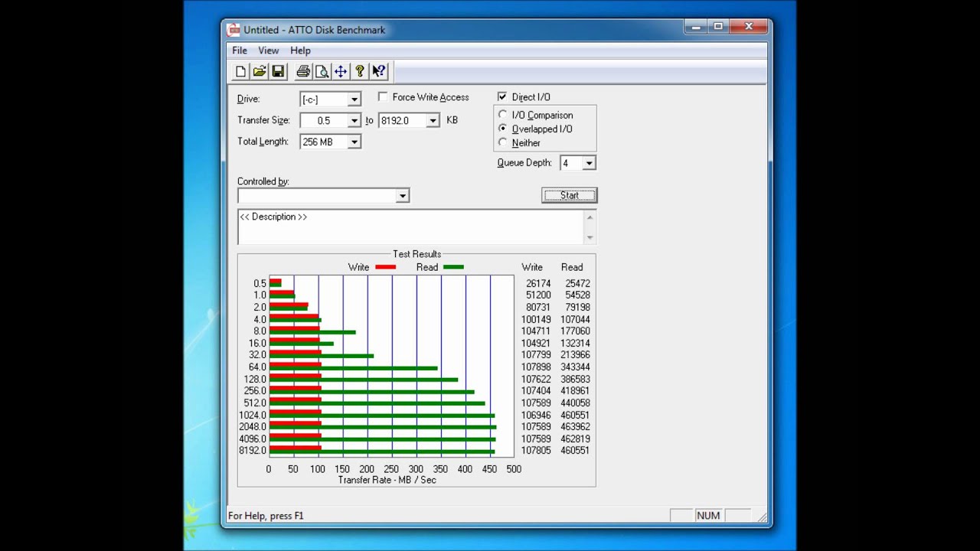Enable Force Write Access checkbox
Screen dimensions: 980x551
pyautogui.click(x=383, y=97)
